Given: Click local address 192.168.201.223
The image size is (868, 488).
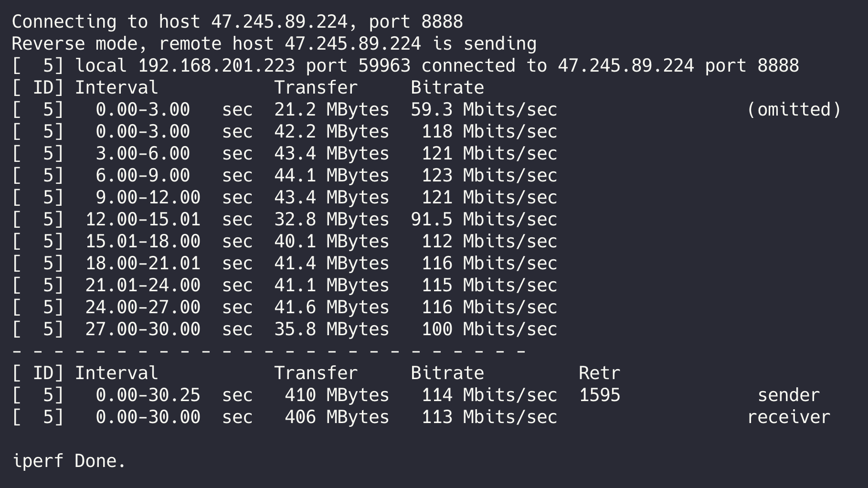Looking at the screenshot, I should [x=216, y=66].
